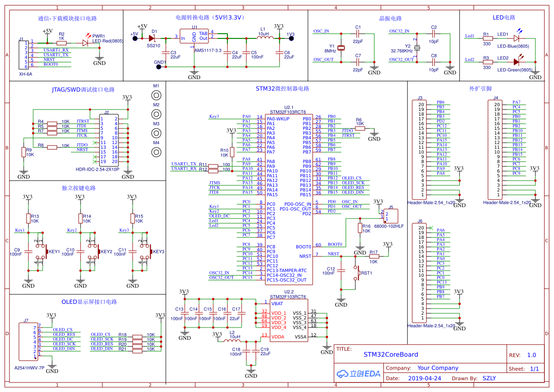Click the 'STM32微控制器电路' section title
This screenshot has width=554, height=392.
[282, 89]
